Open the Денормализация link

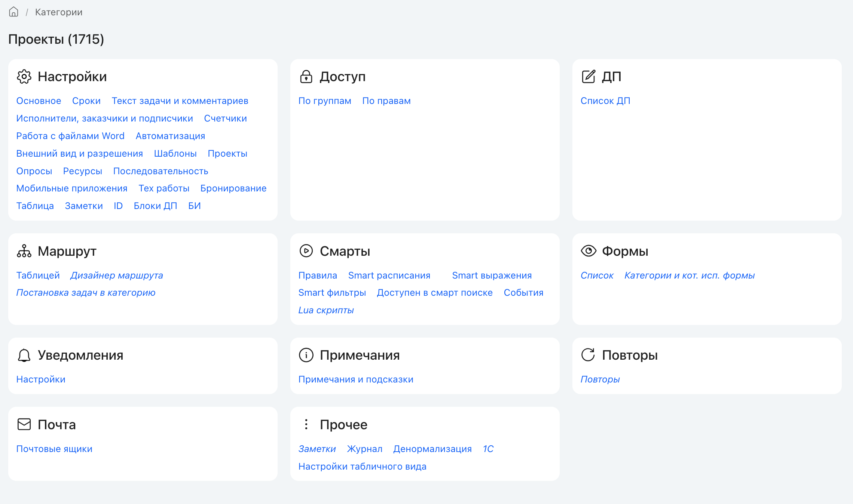(x=432, y=449)
